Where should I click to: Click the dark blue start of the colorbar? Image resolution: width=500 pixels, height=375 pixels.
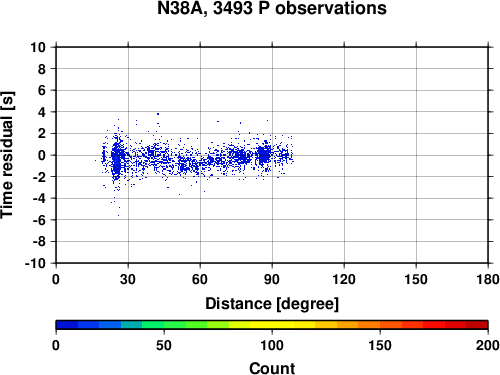pos(67,325)
